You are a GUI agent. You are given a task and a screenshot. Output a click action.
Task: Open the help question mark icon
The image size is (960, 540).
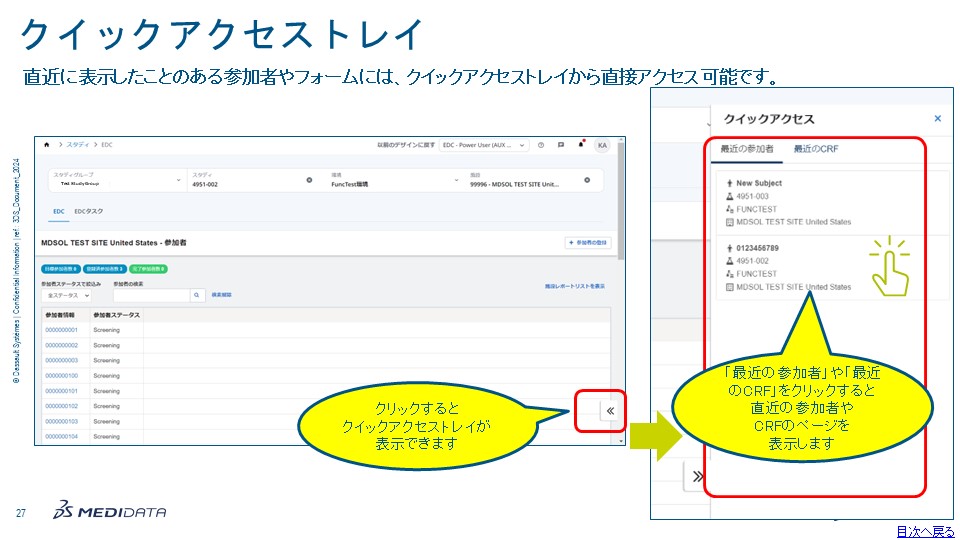click(x=541, y=145)
